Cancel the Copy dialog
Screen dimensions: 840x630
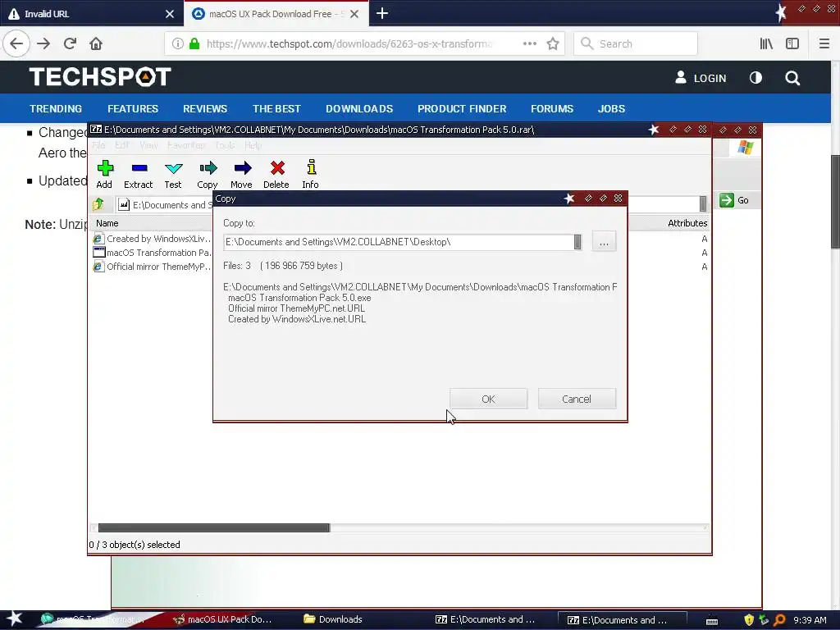click(577, 399)
